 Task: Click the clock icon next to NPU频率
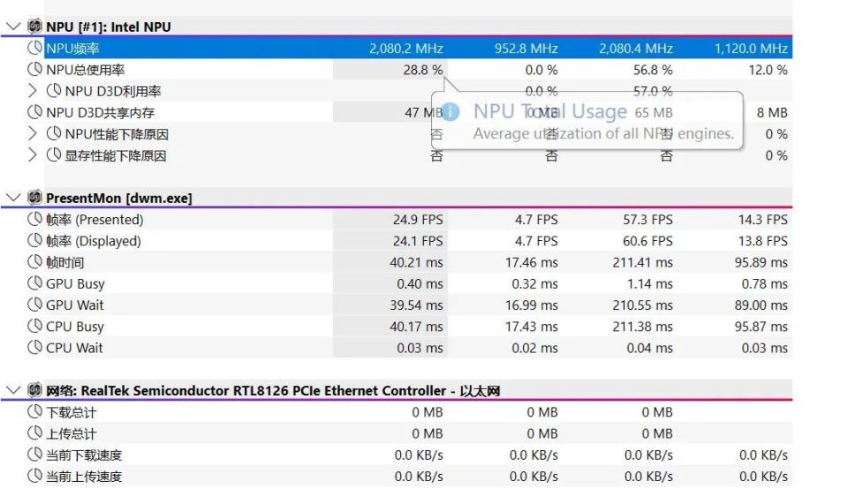point(35,49)
